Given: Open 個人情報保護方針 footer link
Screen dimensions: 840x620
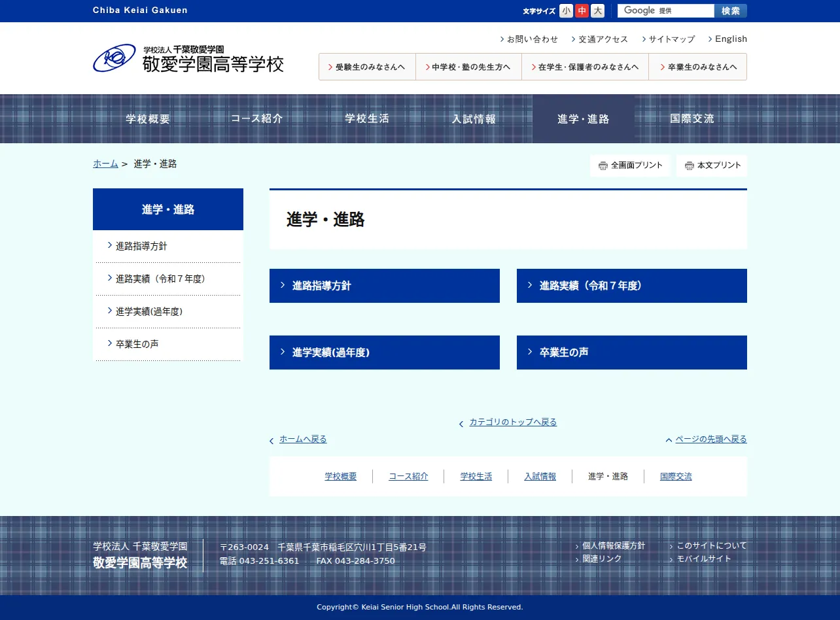Looking at the screenshot, I should (614, 546).
